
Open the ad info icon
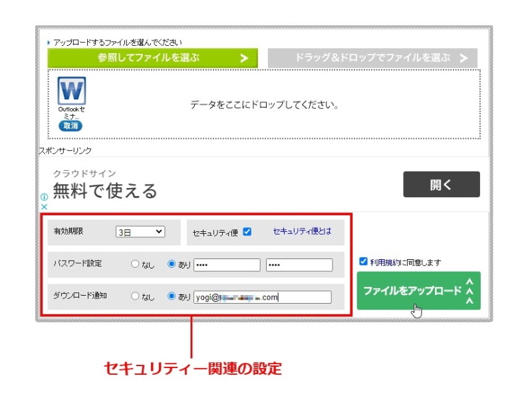click(44, 197)
